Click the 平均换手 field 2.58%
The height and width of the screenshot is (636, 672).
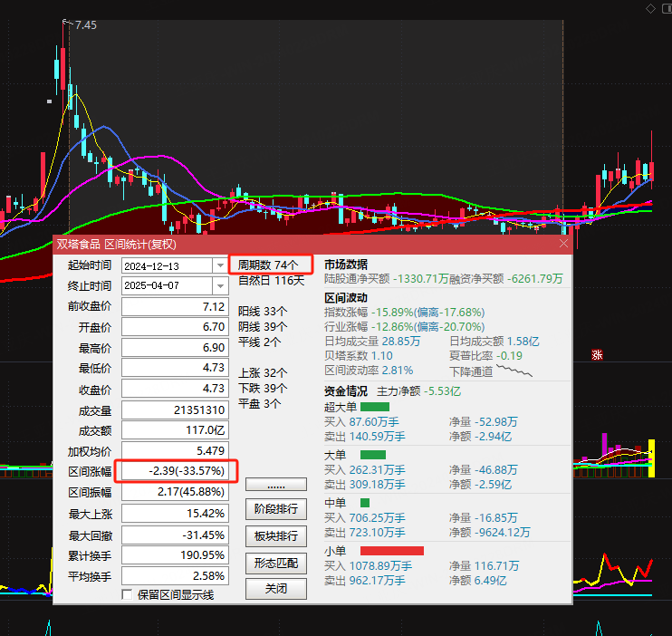click(175, 575)
